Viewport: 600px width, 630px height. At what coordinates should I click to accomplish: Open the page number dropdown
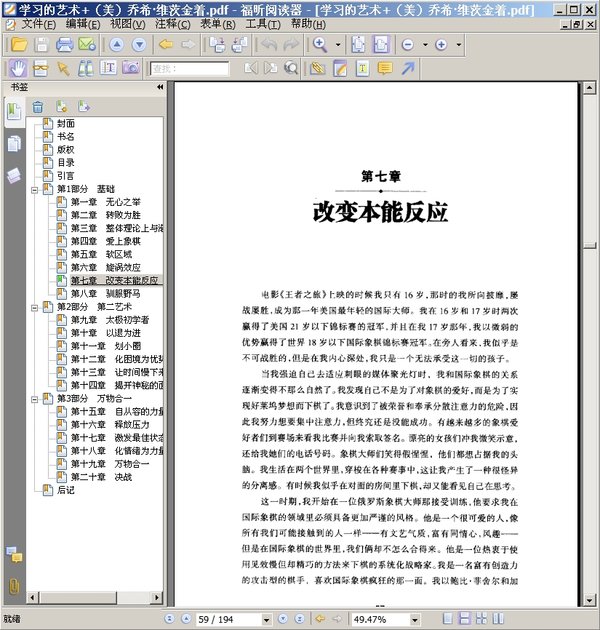pyautogui.click(x=266, y=619)
